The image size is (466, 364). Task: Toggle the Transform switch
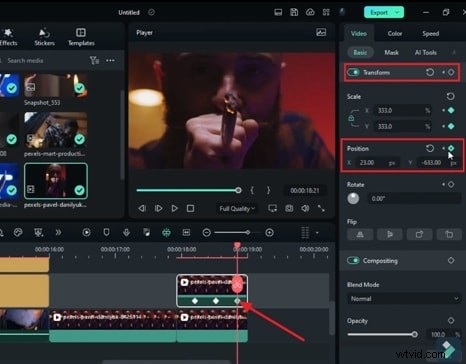[x=353, y=72]
